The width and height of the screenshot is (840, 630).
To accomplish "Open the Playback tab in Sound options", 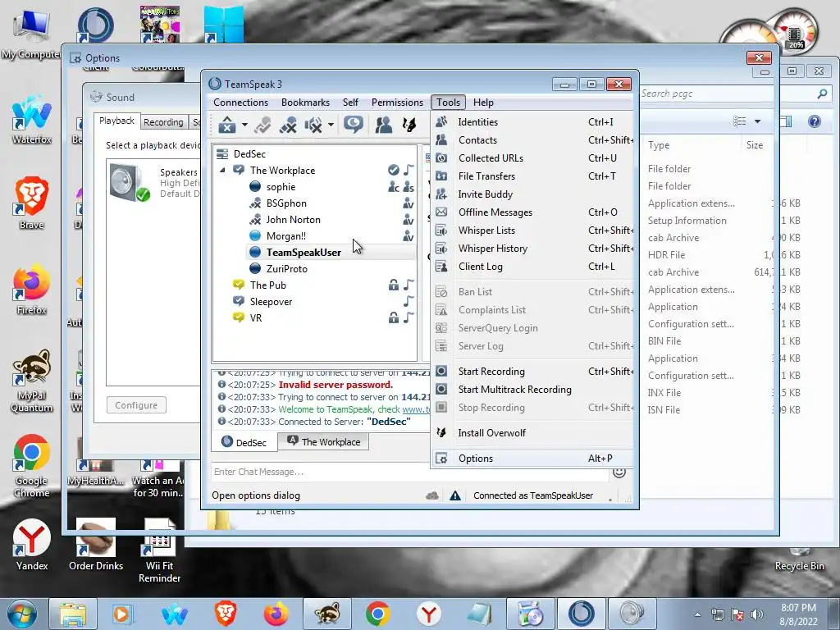I will pyautogui.click(x=116, y=121).
